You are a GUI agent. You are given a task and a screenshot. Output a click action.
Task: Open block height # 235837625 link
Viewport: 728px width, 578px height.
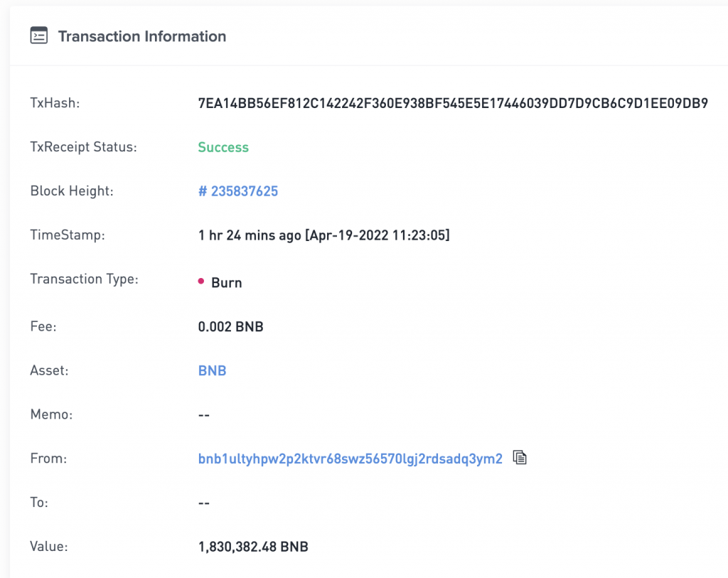[x=238, y=191]
